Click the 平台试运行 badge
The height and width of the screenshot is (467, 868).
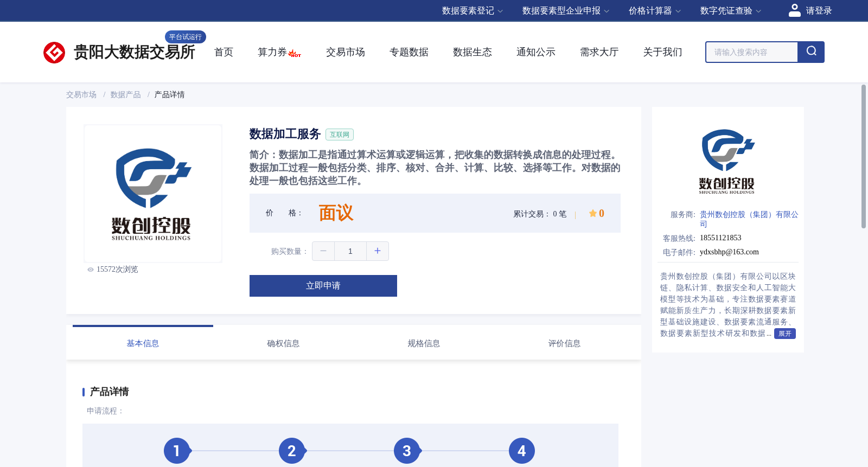tap(186, 37)
